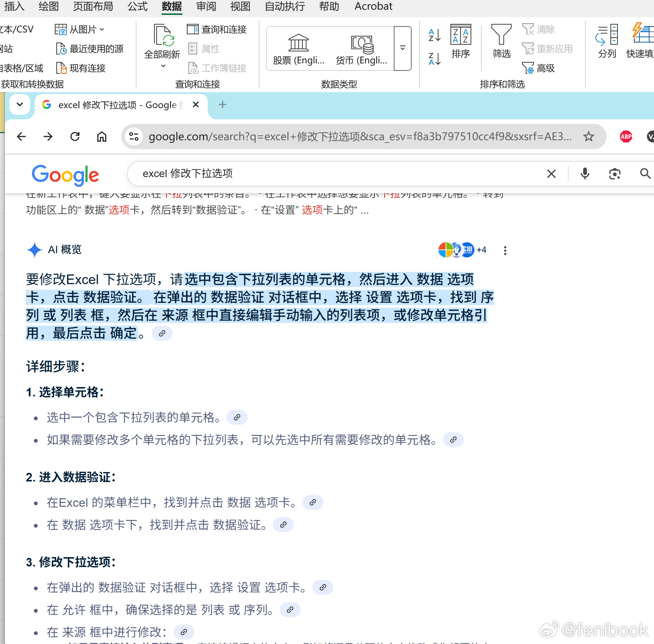Image resolution: width=654 pixels, height=644 pixels.
Task: Click 最近使用的源 icon
Action: 61,49
